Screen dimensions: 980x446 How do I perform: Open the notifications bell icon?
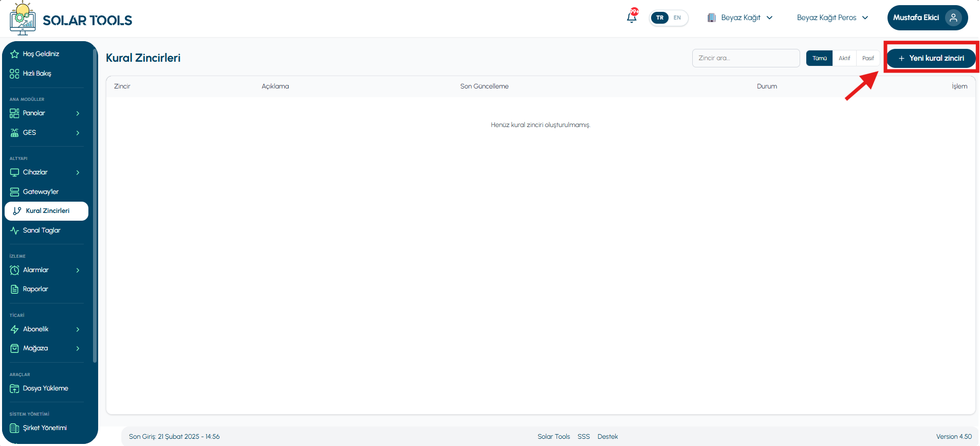click(x=632, y=17)
